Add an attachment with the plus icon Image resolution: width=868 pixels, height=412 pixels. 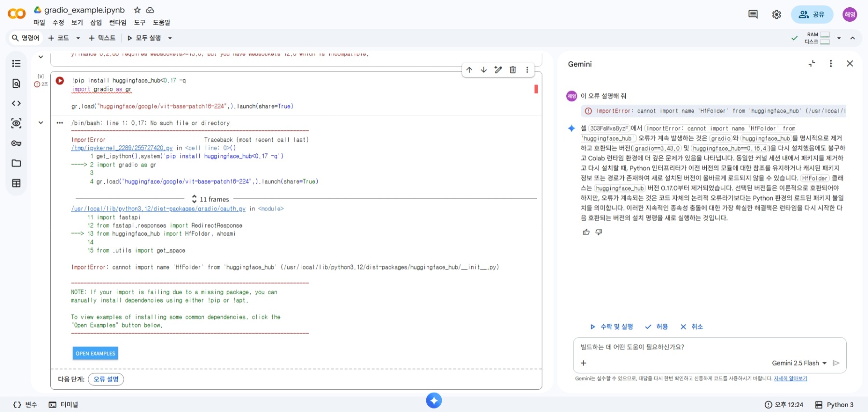coord(584,363)
